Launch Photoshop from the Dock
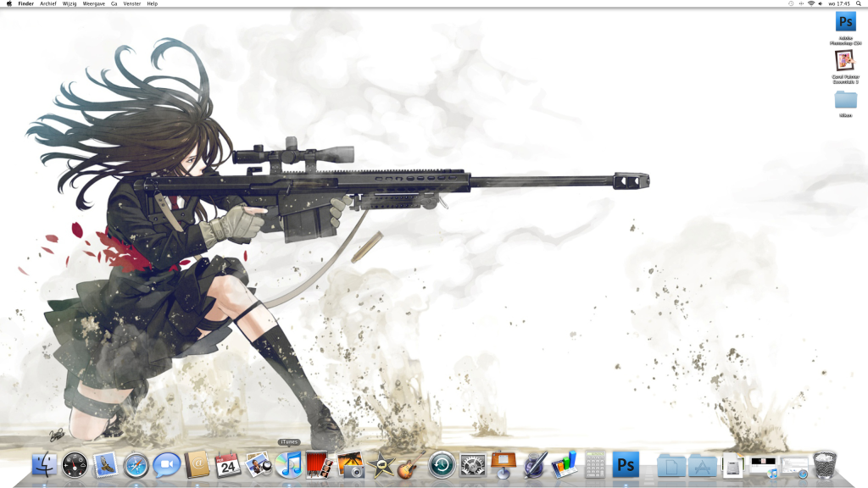The height and width of the screenshot is (488, 868). pyautogui.click(x=626, y=465)
